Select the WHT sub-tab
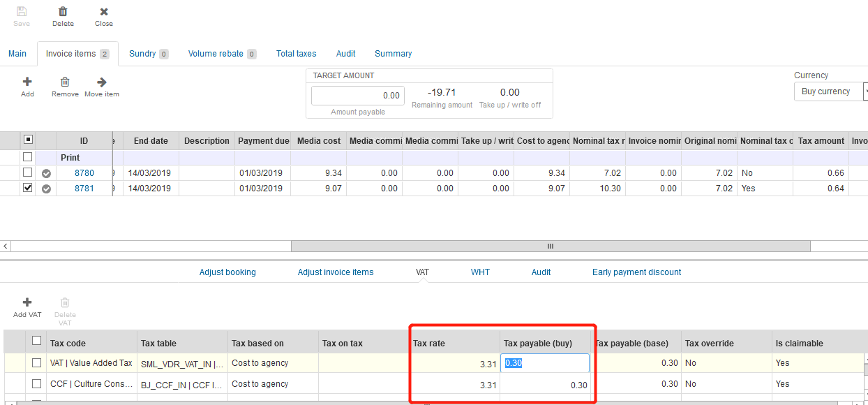 [x=480, y=272]
